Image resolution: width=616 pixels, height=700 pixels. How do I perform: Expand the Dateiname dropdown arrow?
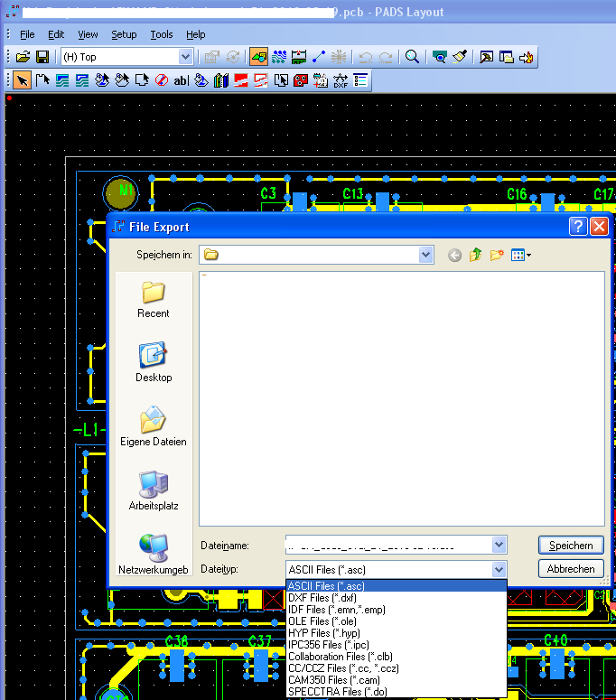[499, 545]
